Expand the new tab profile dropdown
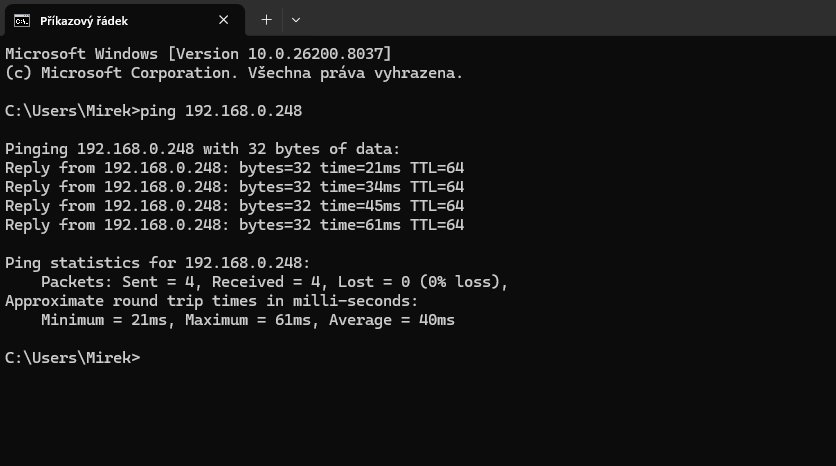Screen dimensions: 836x466 296,20
